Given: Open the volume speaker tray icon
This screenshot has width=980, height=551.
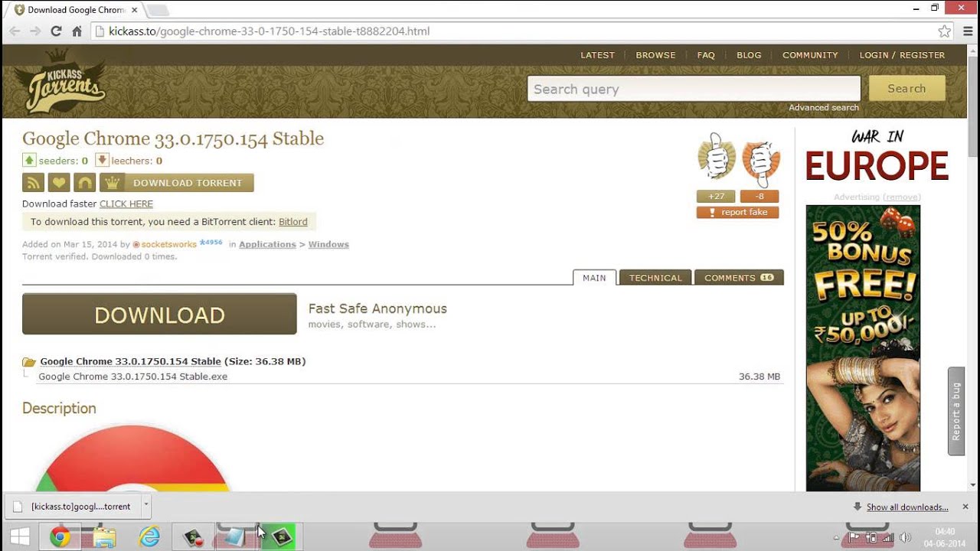Looking at the screenshot, I should click(x=905, y=537).
